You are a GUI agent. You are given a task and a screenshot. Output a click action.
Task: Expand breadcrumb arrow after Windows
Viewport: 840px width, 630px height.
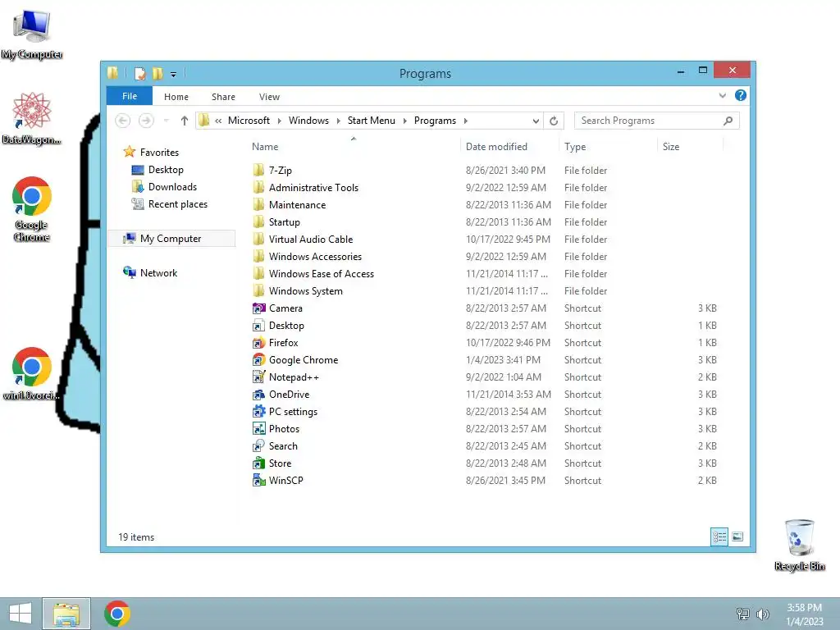tap(338, 121)
